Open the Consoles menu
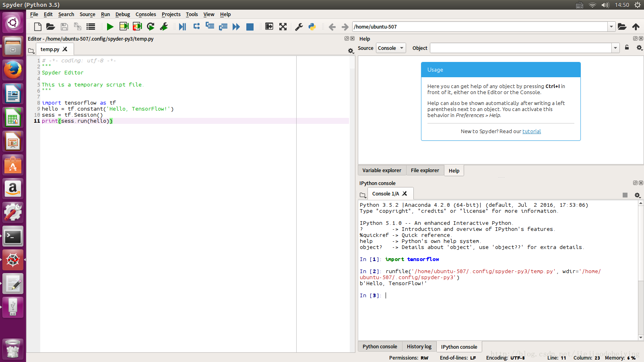This screenshot has height=362, width=644. [x=146, y=14]
